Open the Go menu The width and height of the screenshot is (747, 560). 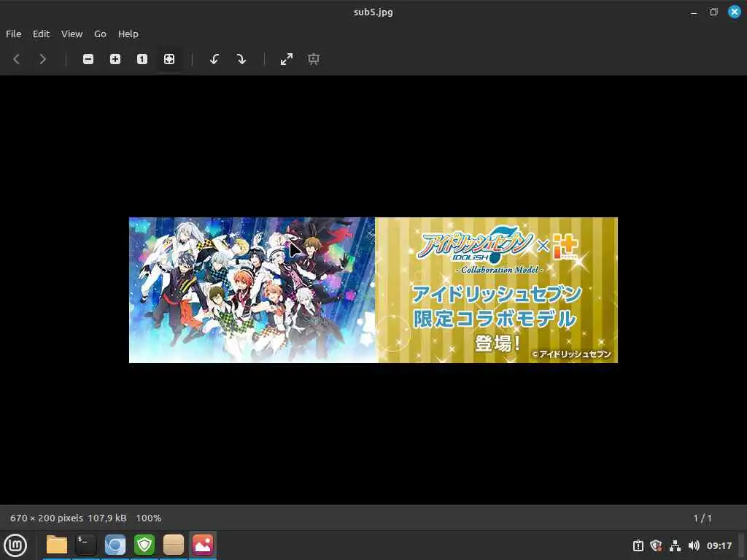click(x=100, y=34)
